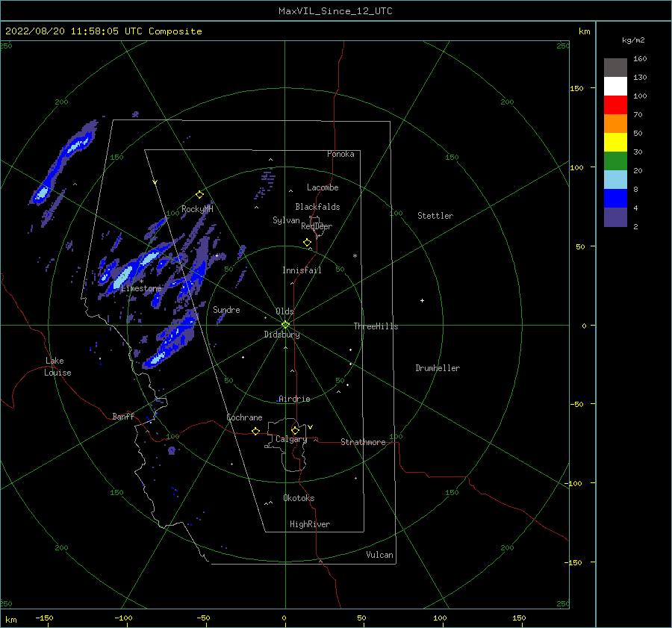Image resolution: width=672 pixels, height=628 pixels.
Task: Click the Cochrane town label
Action: 244,417
